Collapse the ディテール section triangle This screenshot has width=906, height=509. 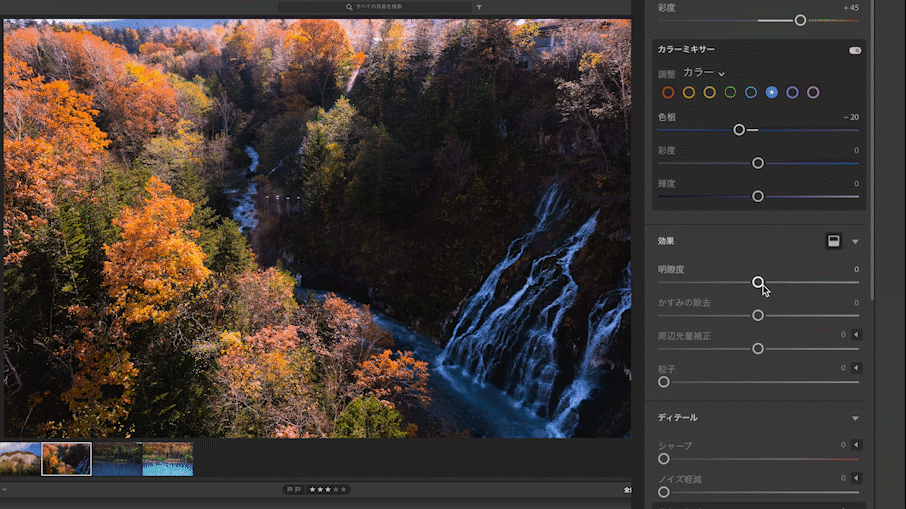click(x=855, y=418)
